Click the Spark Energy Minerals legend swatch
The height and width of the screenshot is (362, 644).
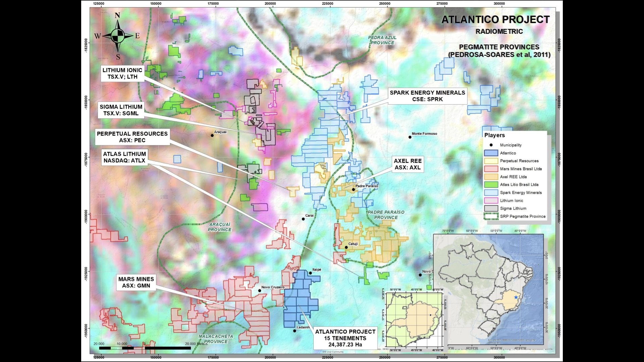click(x=491, y=193)
